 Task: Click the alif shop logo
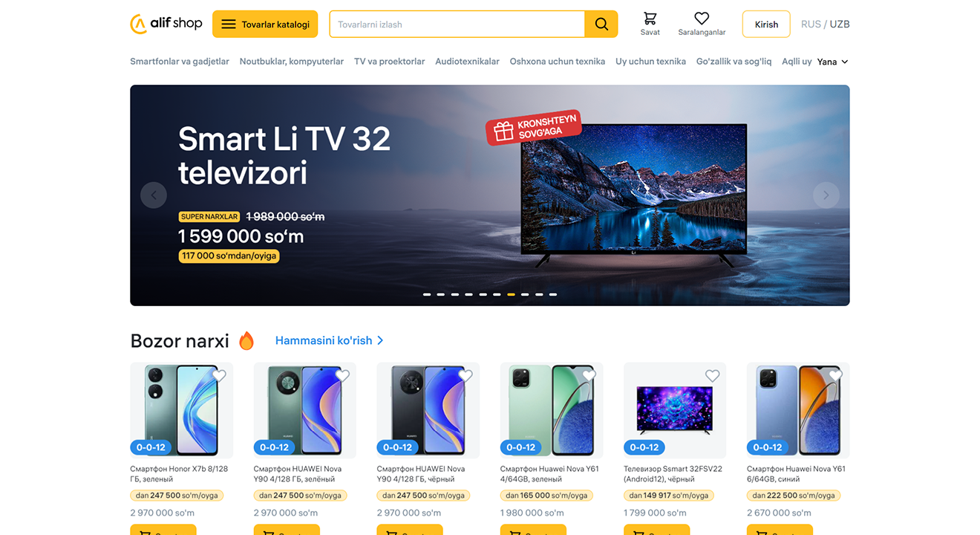pos(166,24)
